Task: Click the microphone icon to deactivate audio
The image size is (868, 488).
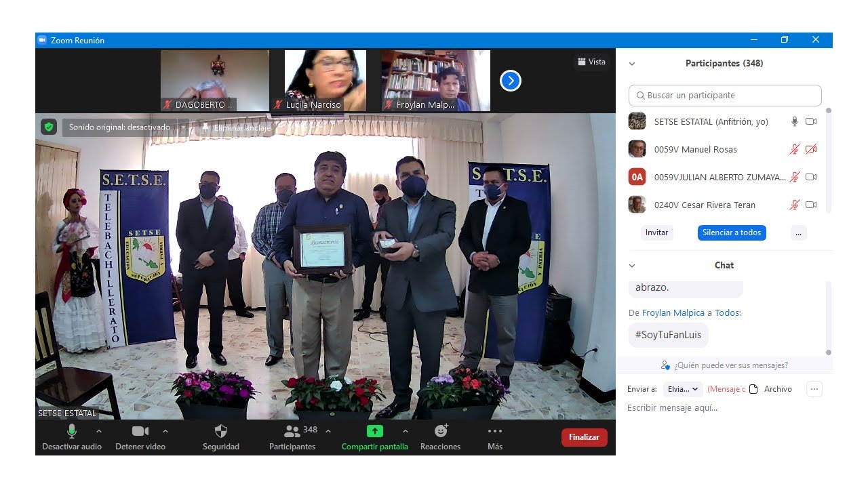Action: pos(72,431)
